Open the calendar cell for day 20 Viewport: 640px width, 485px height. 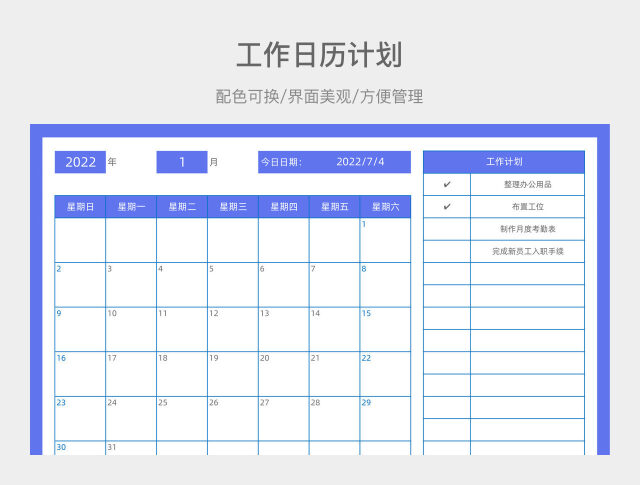pos(284,373)
